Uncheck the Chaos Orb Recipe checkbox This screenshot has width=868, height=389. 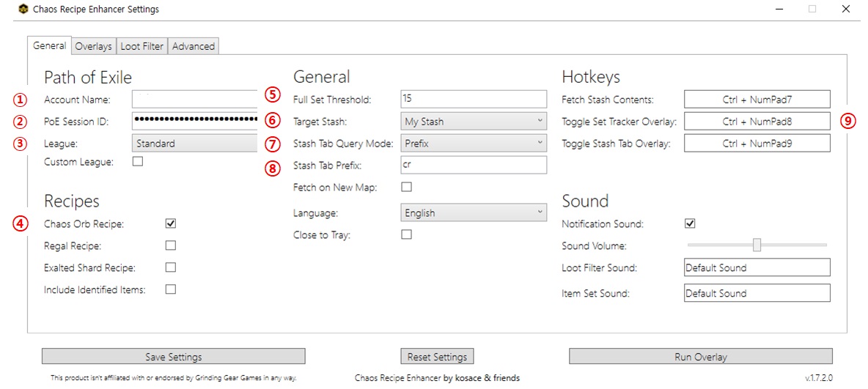pos(171,223)
